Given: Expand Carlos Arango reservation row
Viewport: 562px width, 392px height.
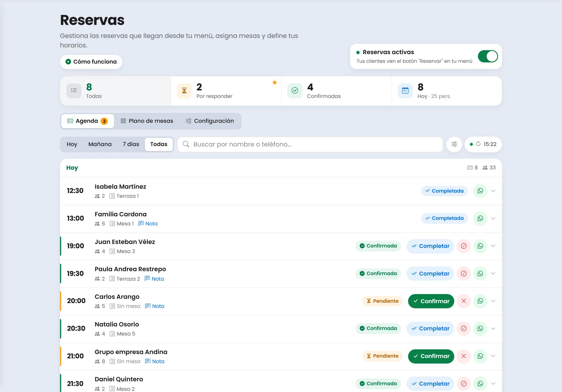Looking at the screenshot, I should click(493, 301).
